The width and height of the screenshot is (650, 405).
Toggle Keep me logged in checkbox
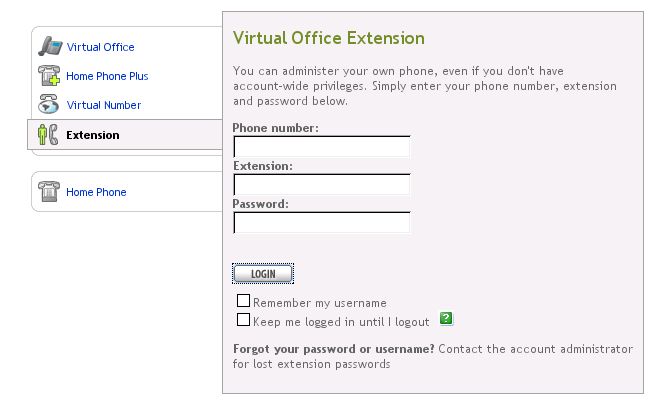pos(242,320)
